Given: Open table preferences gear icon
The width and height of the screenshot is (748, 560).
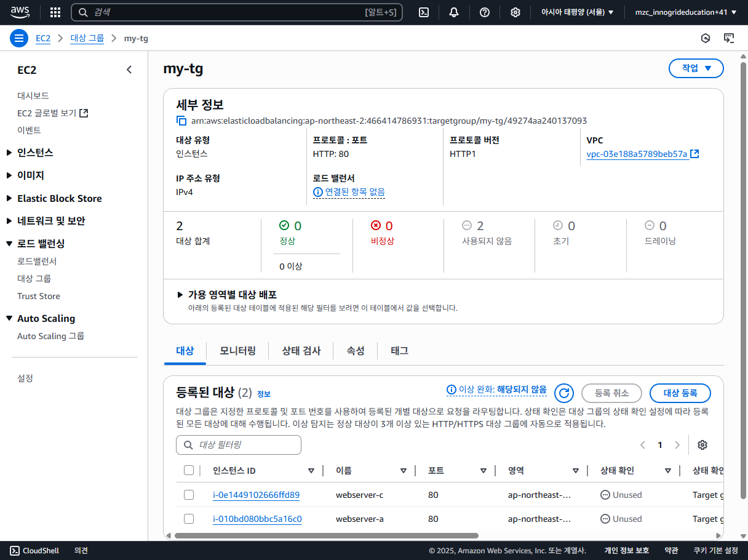Looking at the screenshot, I should [x=702, y=445].
